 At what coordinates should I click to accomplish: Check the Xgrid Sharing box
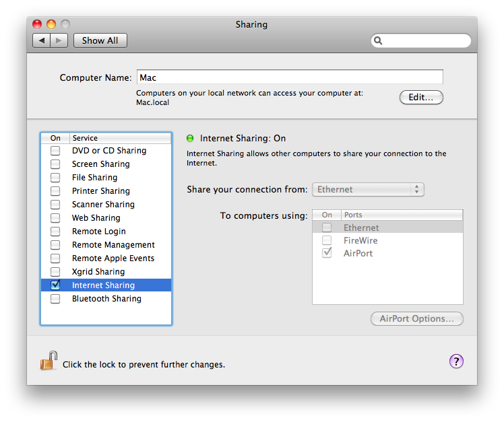tap(55, 272)
